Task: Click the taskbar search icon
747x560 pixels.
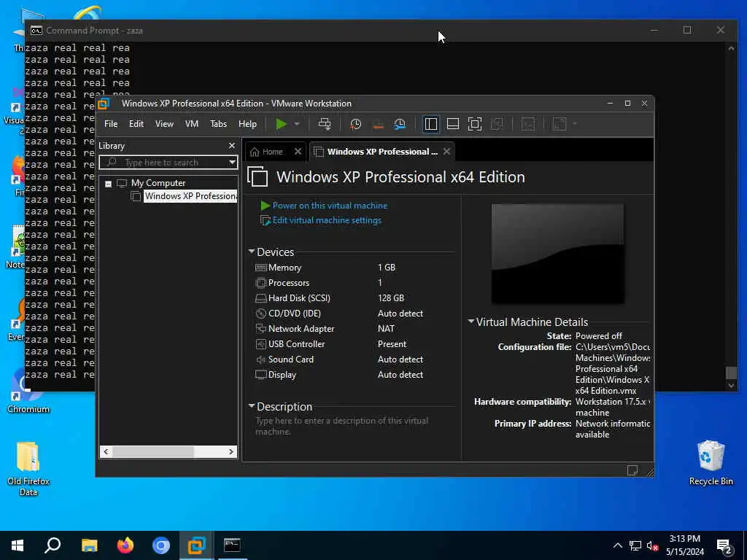Action: click(53, 545)
